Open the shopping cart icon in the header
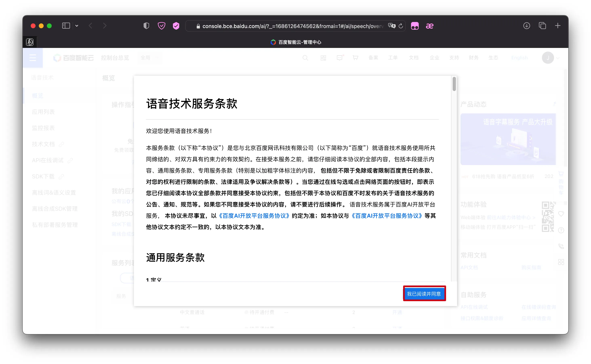 355,58
